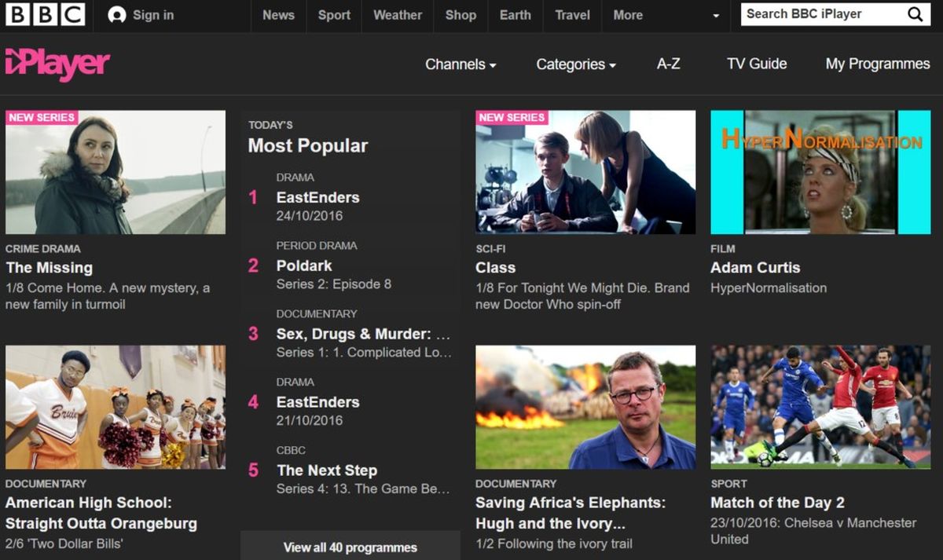Click the Adam Curtis title link
The image size is (943, 560).
point(755,268)
